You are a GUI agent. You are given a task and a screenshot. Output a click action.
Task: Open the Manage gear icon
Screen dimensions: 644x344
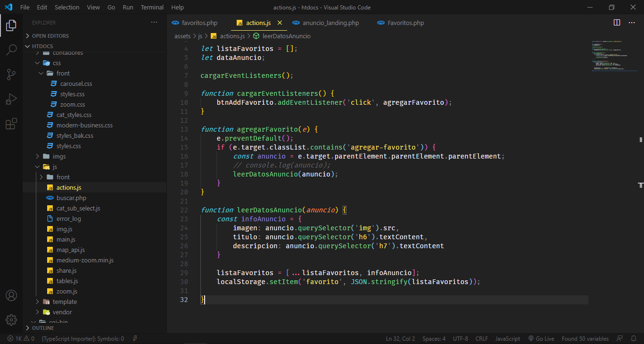11,319
